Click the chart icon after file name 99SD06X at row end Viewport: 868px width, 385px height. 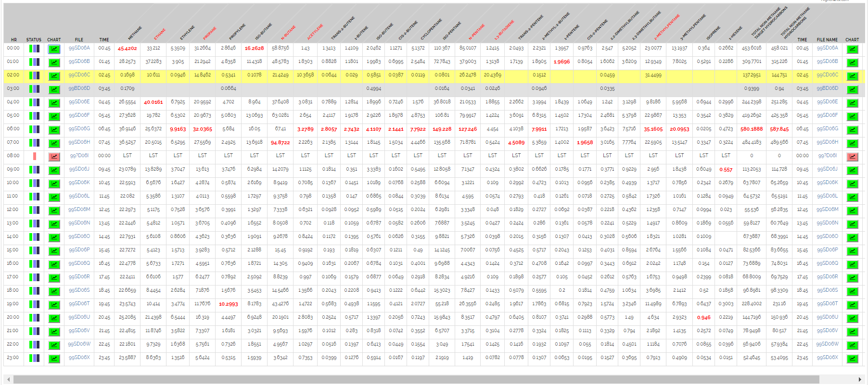(x=852, y=358)
